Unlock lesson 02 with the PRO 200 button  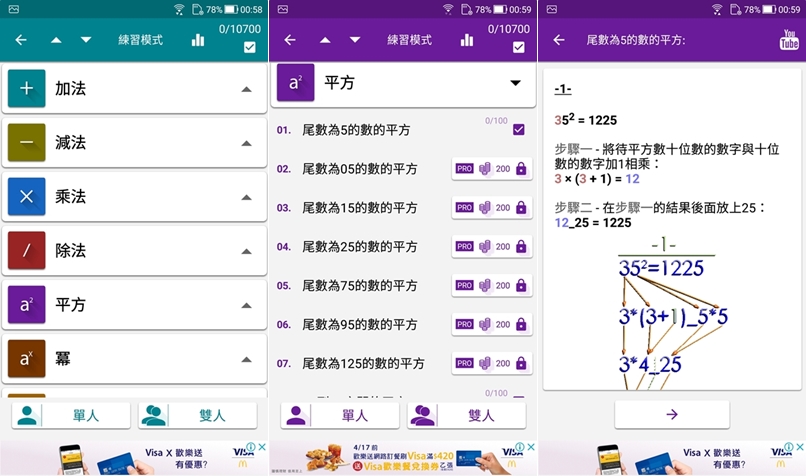492,169
